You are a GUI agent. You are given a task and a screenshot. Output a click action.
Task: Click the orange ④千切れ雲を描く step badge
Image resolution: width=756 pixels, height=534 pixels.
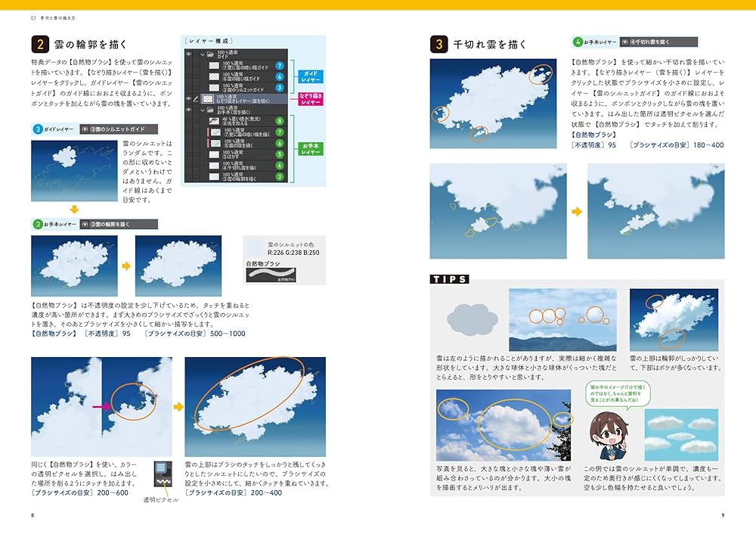pyautogui.click(x=652, y=42)
